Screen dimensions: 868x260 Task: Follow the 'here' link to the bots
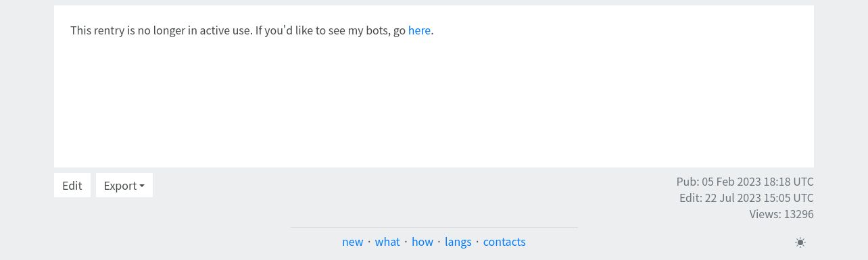tap(419, 30)
